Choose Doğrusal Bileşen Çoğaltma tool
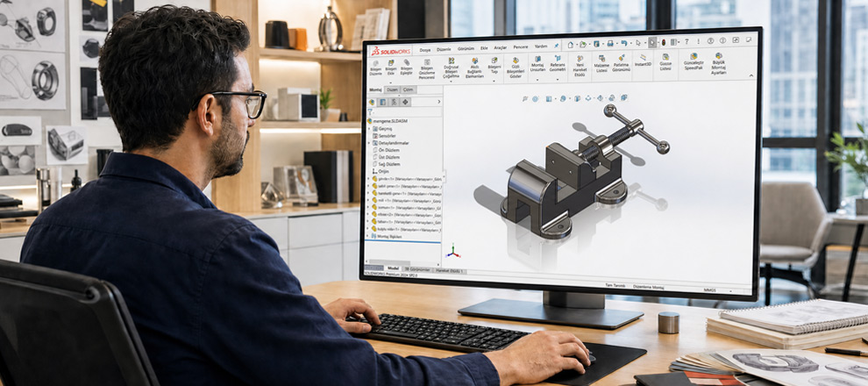Viewport: 868px width, 386px height. pos(452,69)
